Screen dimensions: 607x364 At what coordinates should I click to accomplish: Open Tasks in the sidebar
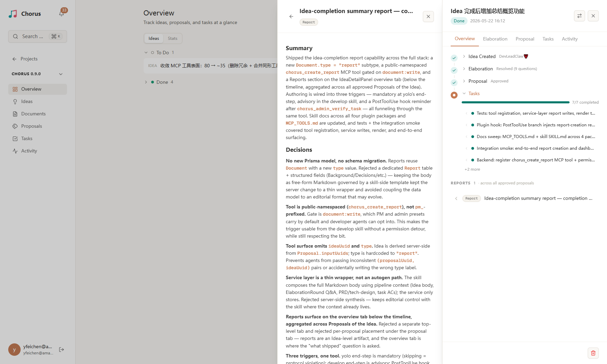[x=37, y=138]
